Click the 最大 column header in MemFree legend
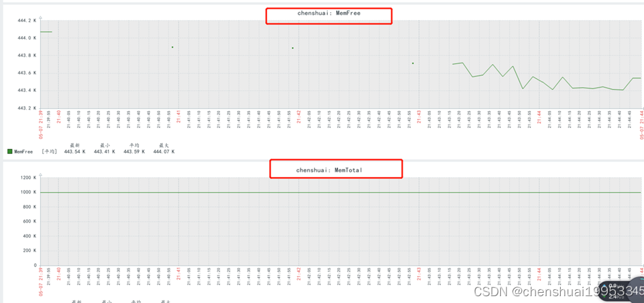The height and width of the screenshot is (303, 644). click(164, 145)
